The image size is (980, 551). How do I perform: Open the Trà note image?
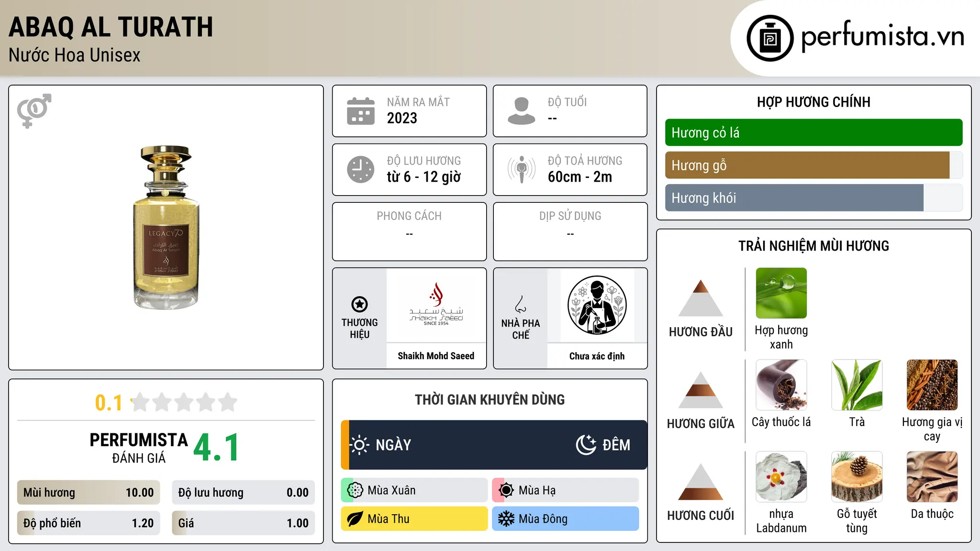857,385
